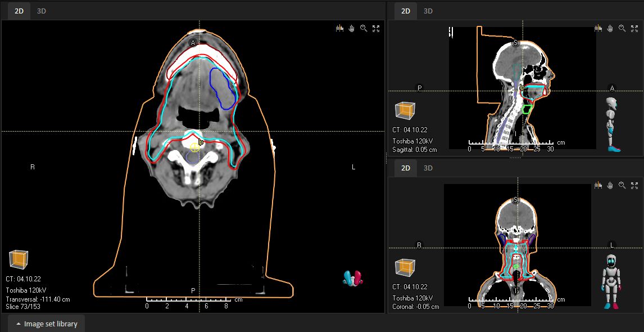Activate zoom magnifier in sagittal view
This screenshot has width=644, height=332.
point(623,28)
